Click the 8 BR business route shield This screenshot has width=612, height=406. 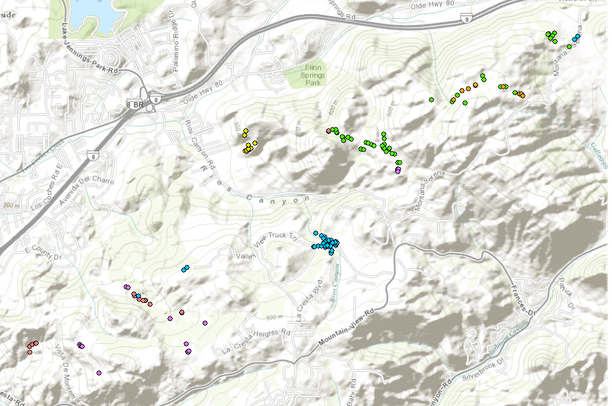137,103
